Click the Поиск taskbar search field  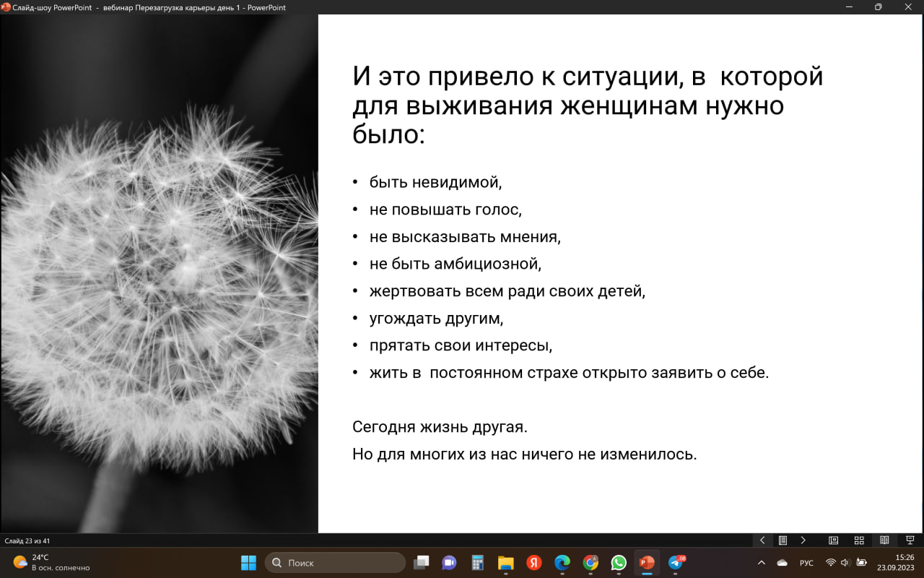pyautogui.click(x=336, y=563)
